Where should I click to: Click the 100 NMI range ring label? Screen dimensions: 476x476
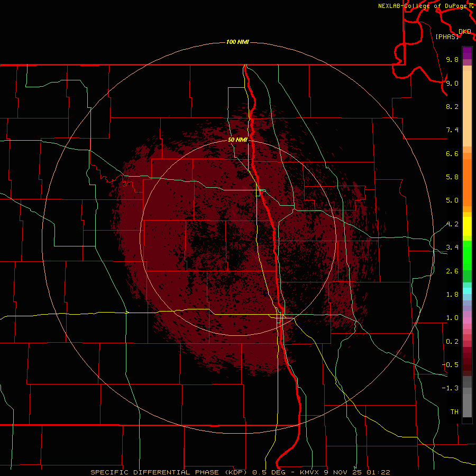(x=237, y=42)
